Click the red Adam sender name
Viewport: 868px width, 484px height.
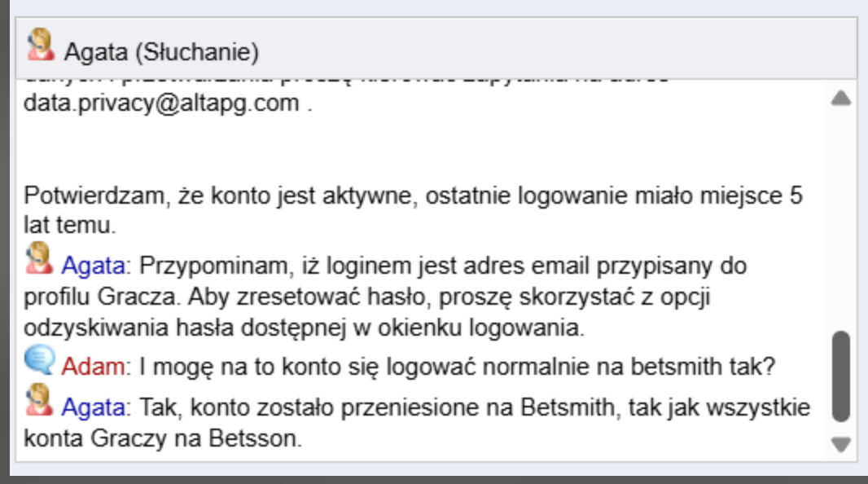click(93, 367)
